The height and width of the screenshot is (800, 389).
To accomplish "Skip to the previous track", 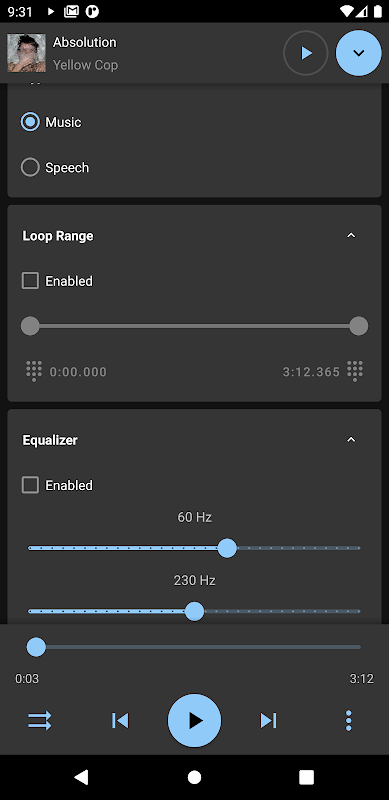I will pos(120,720).
